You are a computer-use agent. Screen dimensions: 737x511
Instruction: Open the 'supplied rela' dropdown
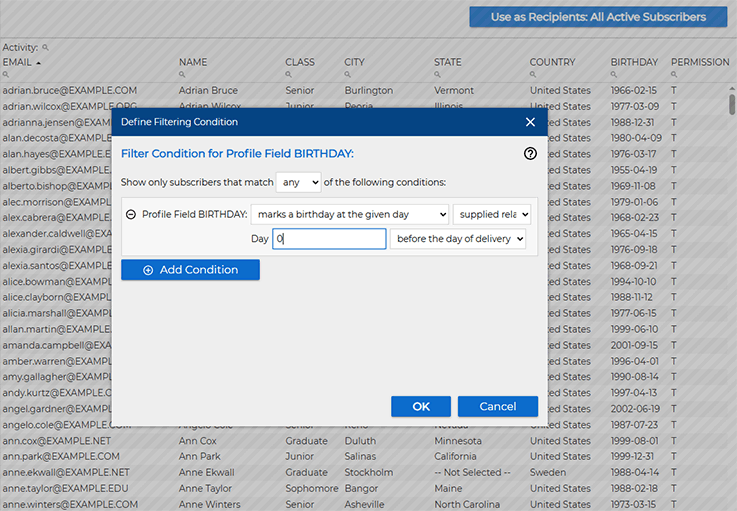pyautogui.click(x=491, y=214)
